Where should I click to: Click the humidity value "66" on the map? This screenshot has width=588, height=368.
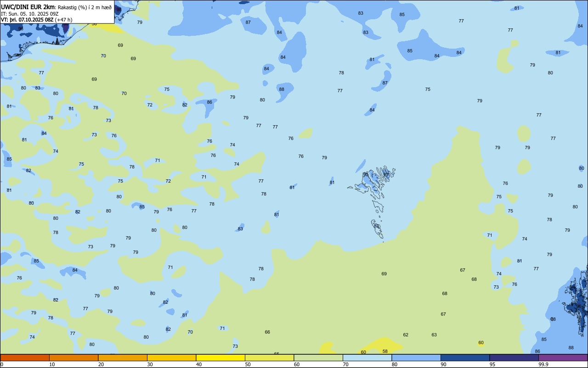pos(267,332)
